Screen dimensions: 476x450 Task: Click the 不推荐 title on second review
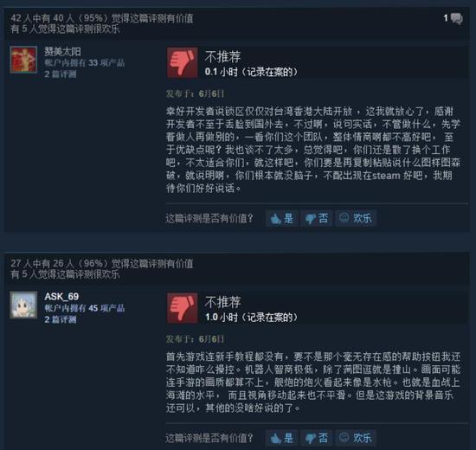(222, 302)
